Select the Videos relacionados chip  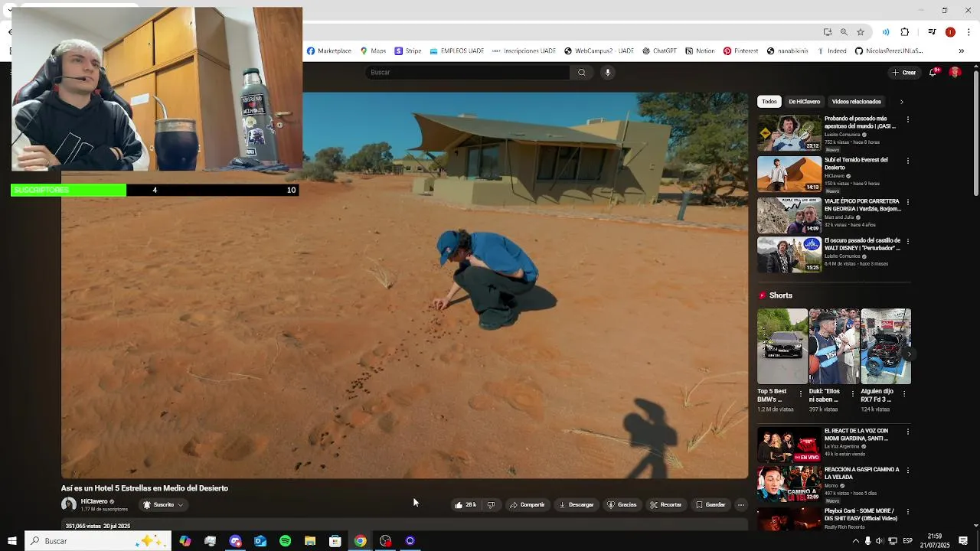point(857,102)
